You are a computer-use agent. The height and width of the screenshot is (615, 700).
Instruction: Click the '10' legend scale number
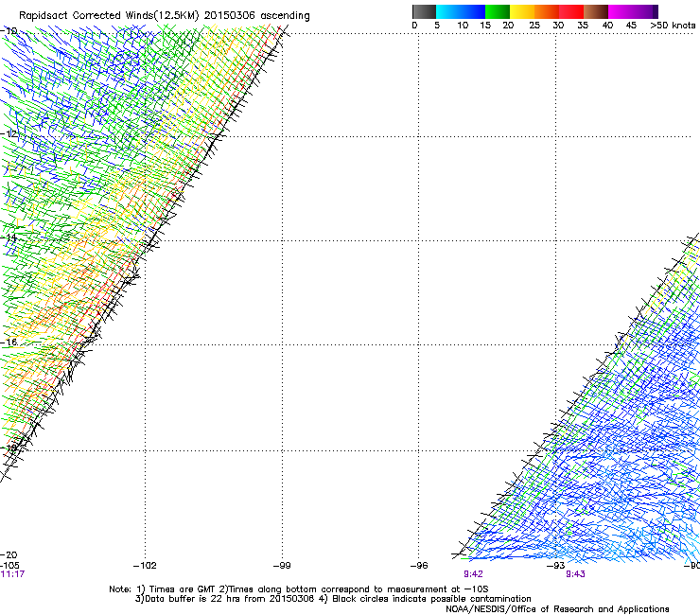pyautogui.click(x=463, y=26)
